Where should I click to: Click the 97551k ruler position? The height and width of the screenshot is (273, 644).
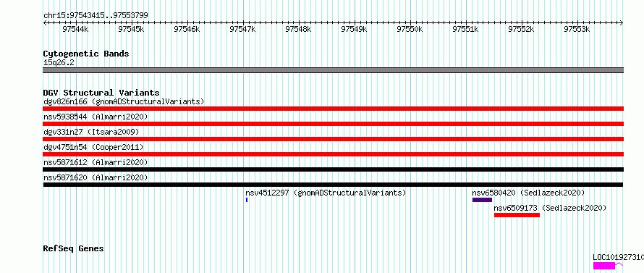(x=465, y=29)
